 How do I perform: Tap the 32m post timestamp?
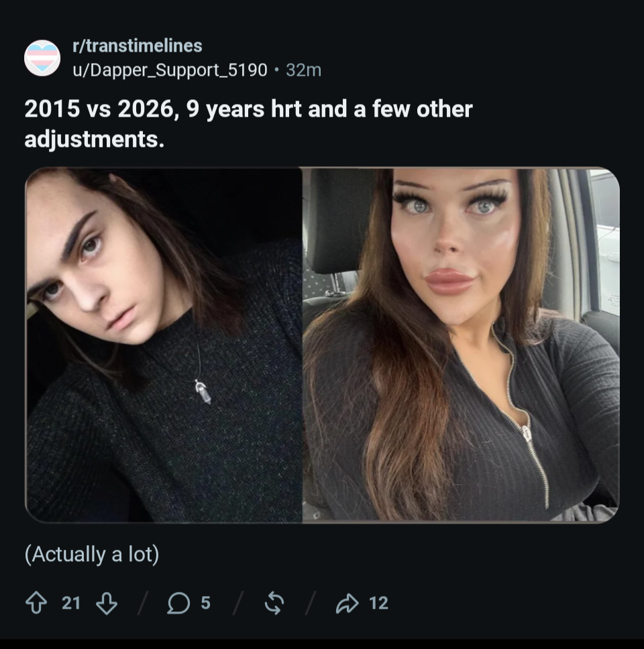304,70
